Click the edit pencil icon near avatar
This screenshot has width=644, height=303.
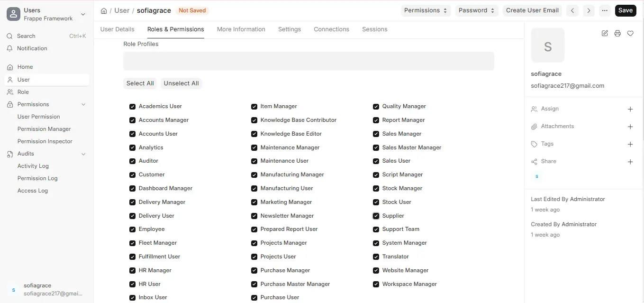pyautogui.click(x=605, y=33)
